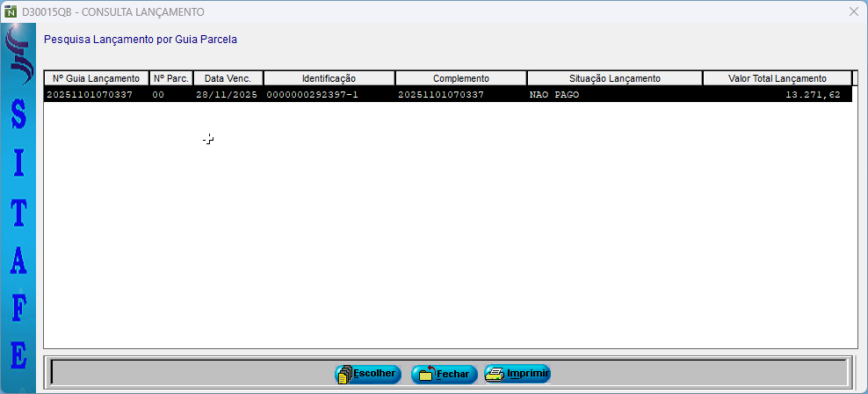
Task: Select the due date 28/11/2025 cell
Action: click(x=227, y=94)
